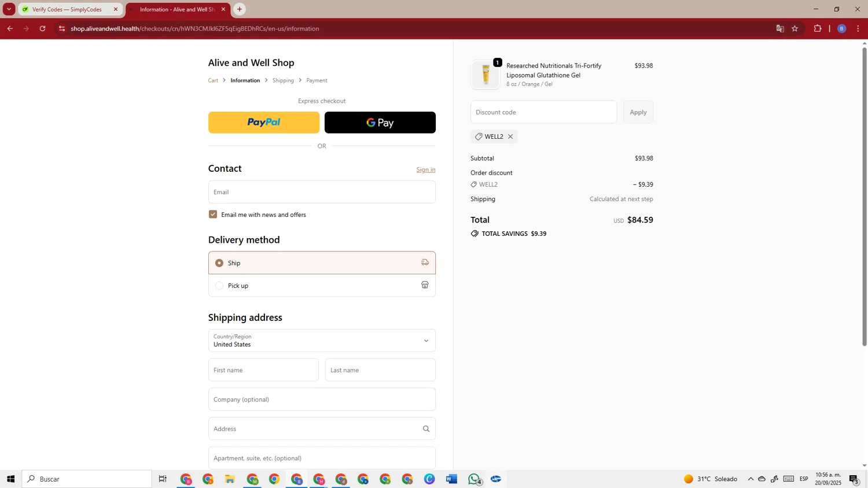
Task: Open Canva from the taskbar
Action: tap(430, 479)
